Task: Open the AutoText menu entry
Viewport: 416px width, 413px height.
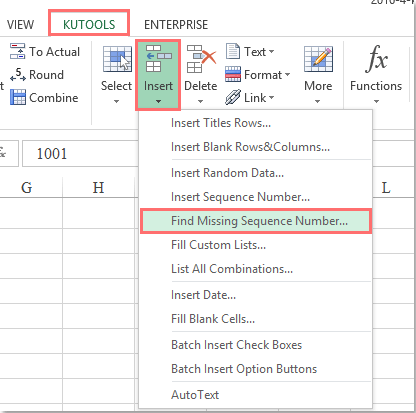Action: pos(255,395)
